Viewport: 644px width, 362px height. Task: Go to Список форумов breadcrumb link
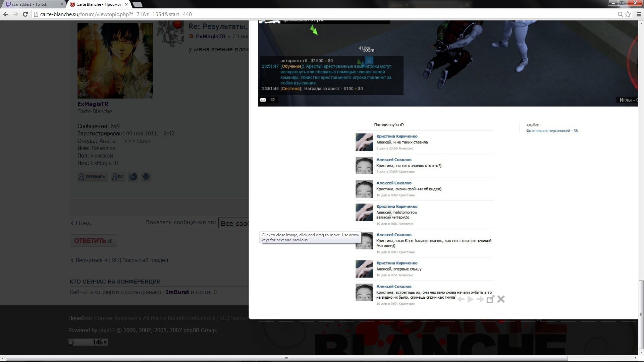coord(115,318)
